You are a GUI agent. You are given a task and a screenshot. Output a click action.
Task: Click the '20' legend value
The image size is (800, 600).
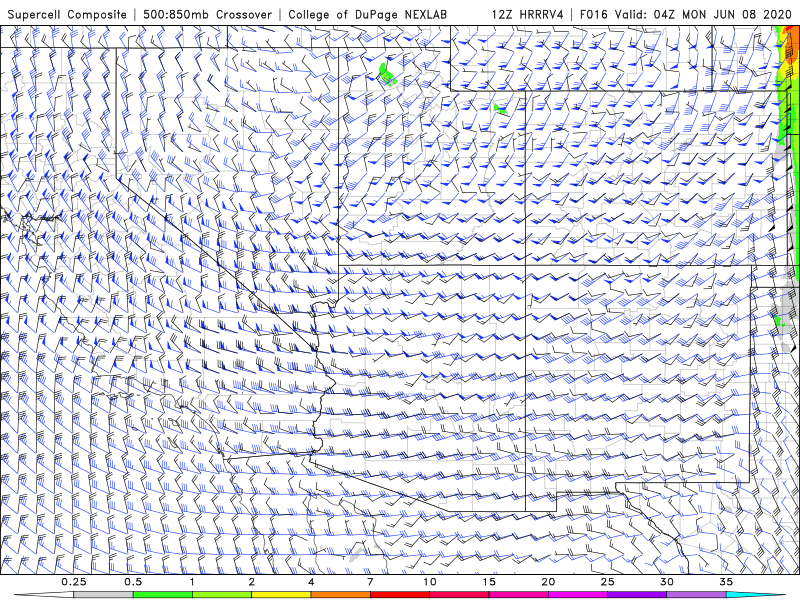tap(548, 582)
